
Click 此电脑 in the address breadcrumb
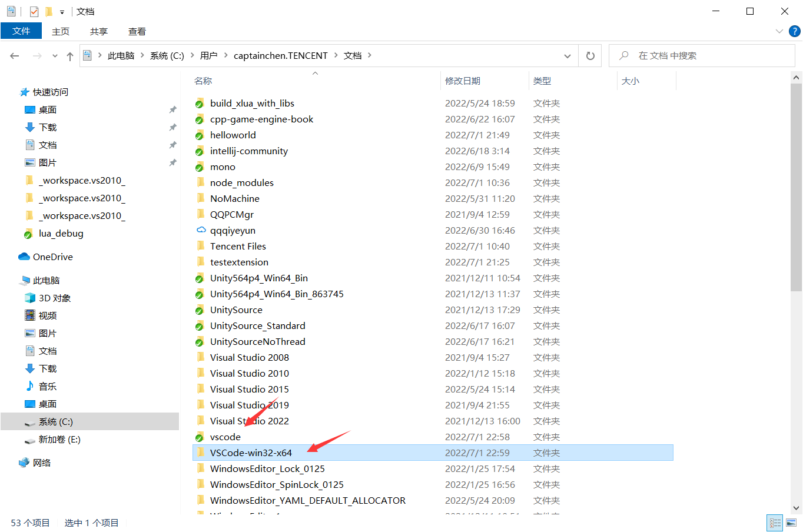coord(121,56)
